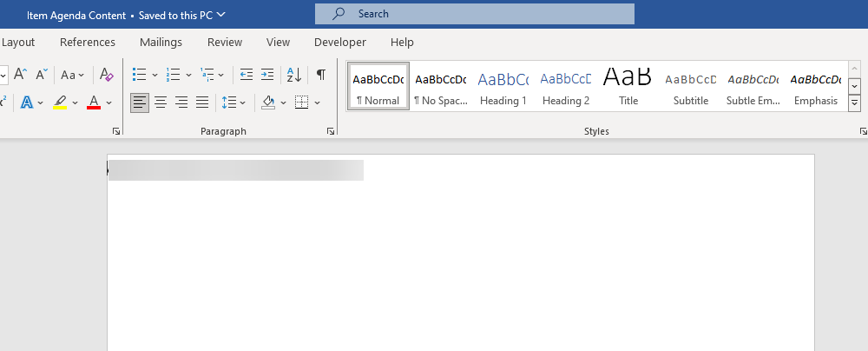Apply numbered list formatting

[174, 75]
